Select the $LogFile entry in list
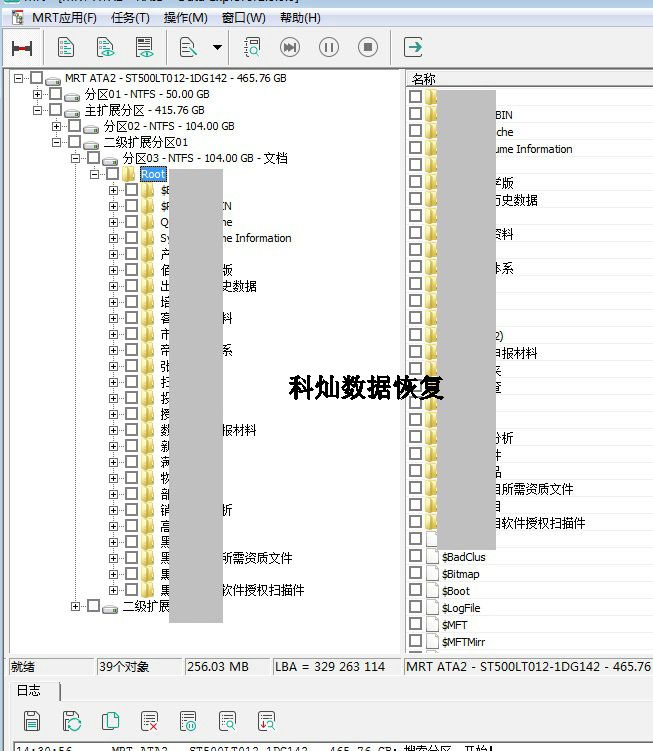The height and width of the screenshot is (751, 653). 461,608
